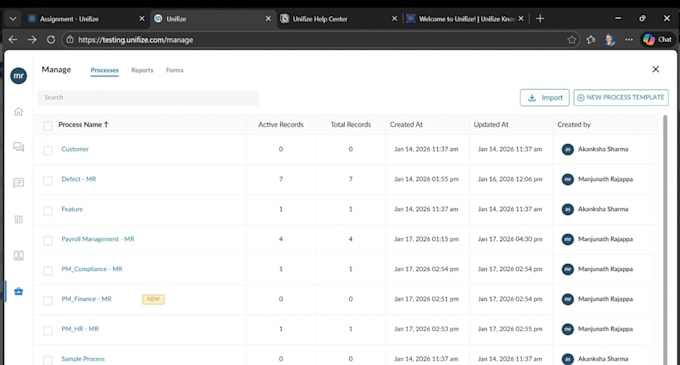This screenshot has width=680, height=365.
Task: Click the Import button
Action: point(545,98)
